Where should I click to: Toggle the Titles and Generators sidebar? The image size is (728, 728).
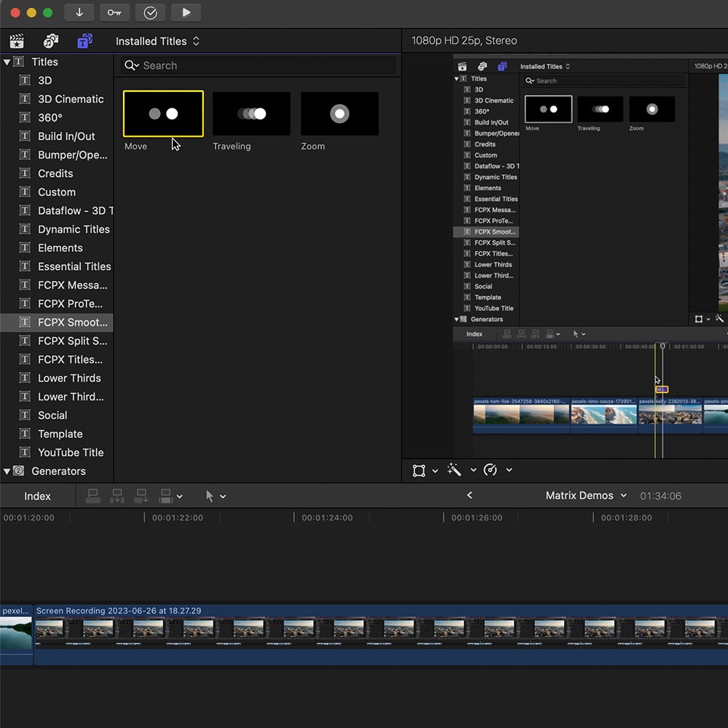tap(85, 41)
